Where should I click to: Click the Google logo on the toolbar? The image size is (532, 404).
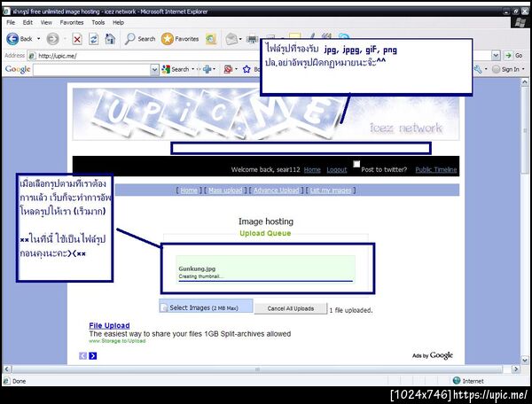click(18, 69)
